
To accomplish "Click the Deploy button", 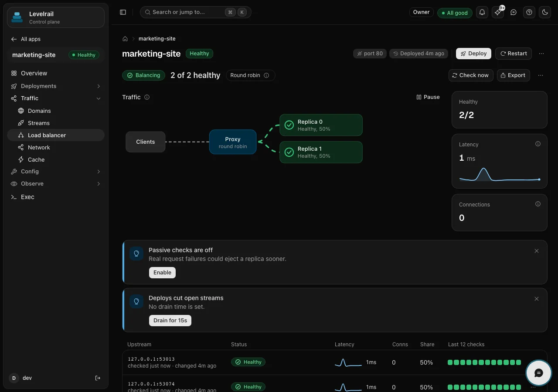I will click(473, 54).
